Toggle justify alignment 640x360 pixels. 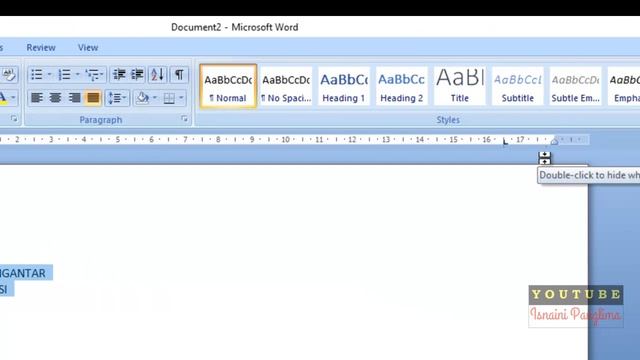click(x=93, y=98)
